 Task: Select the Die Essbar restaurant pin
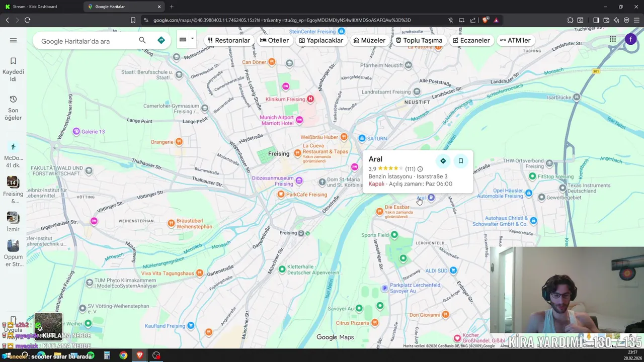click(x=379, y=212)
